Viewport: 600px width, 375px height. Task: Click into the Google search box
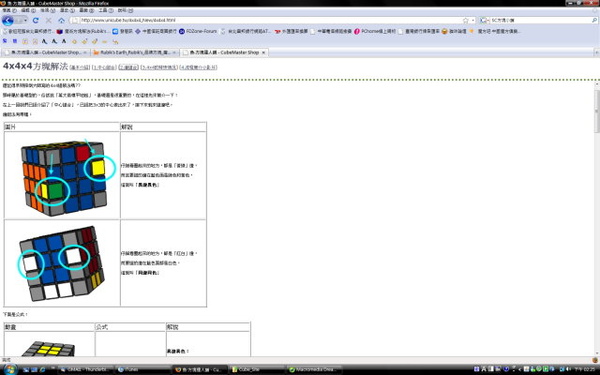pyautogui.click(x=540, y=20)
